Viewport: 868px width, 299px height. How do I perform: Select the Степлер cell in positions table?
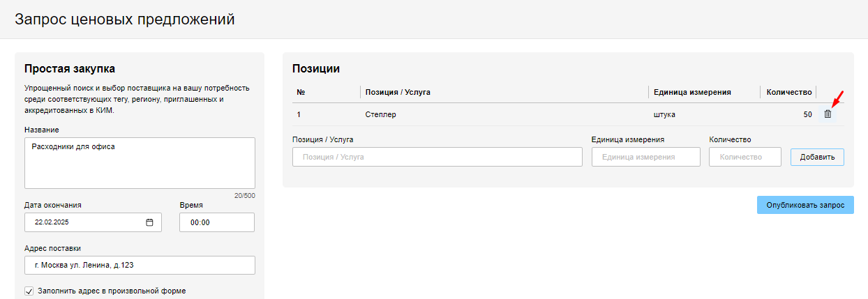(x=381, y=114)
